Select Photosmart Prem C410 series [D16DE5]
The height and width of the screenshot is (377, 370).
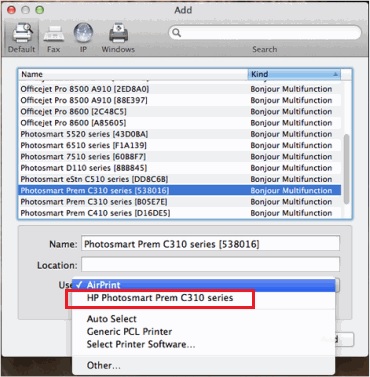pos(179,213)
